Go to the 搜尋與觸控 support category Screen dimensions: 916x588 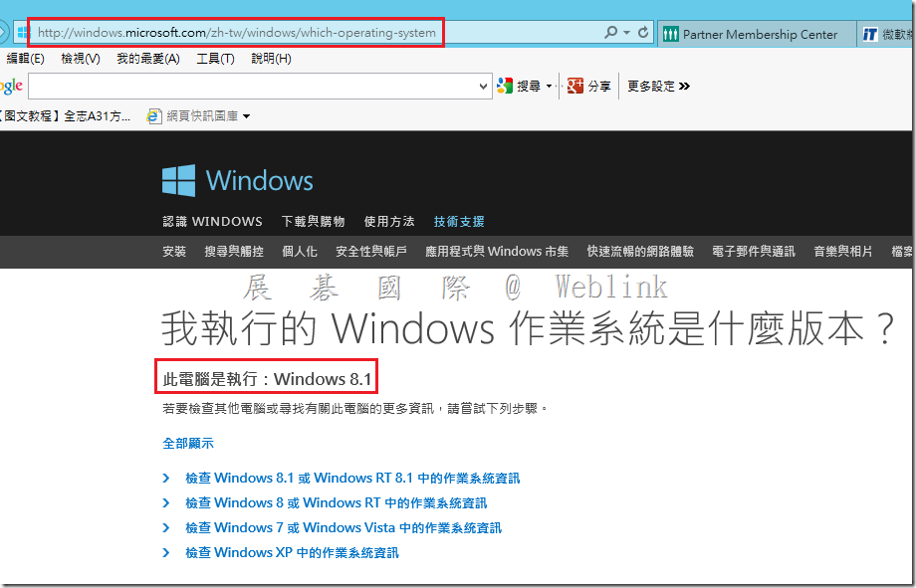coord(234,252)
